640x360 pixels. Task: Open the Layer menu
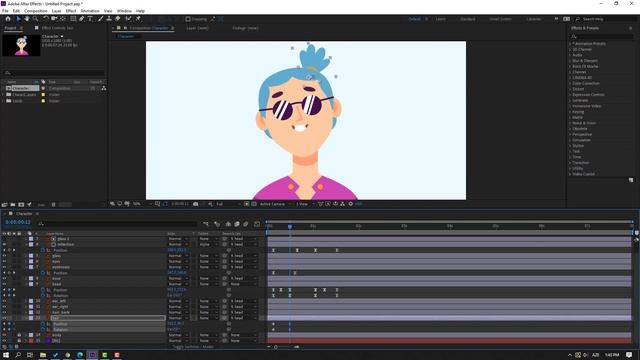pos(57,11)
